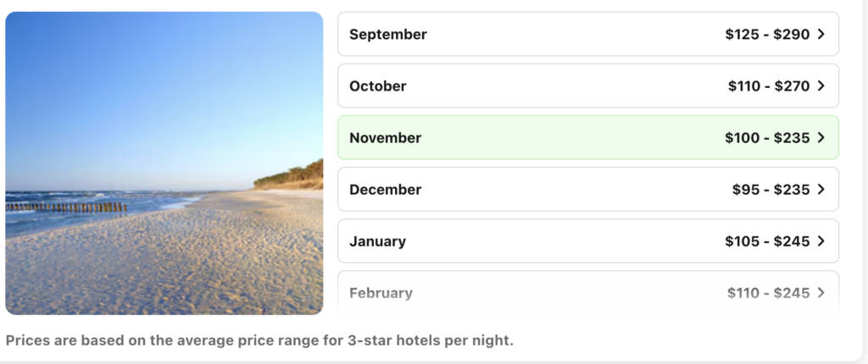
Task: Click the $105 - $245 price range
Action: point(767,241)
